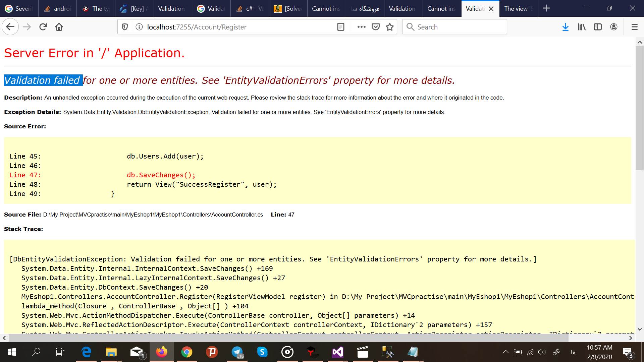Save page to Pocket
The image size is (644, 362).
376,27
